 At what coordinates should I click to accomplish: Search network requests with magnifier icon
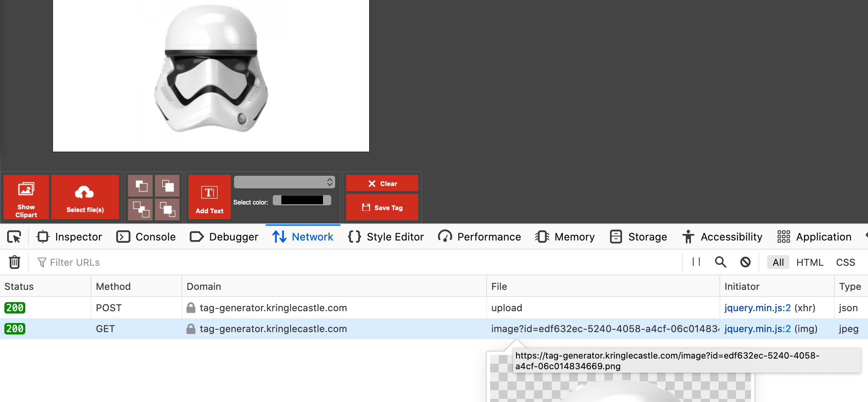[720, 262]
